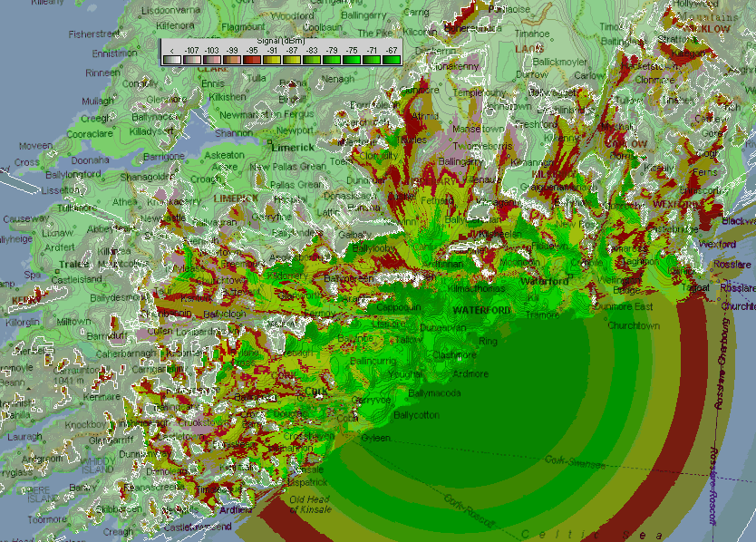Click the Churchtown label near the coast
This screenshot has width=756, height=542.
click(632, 326)
